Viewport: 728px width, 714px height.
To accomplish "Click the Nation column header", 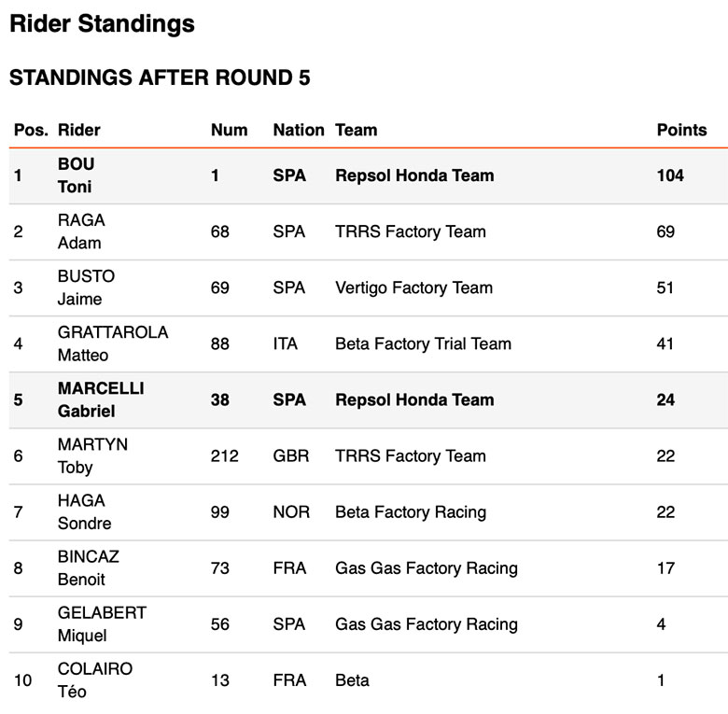I will [x=298, y=130].
